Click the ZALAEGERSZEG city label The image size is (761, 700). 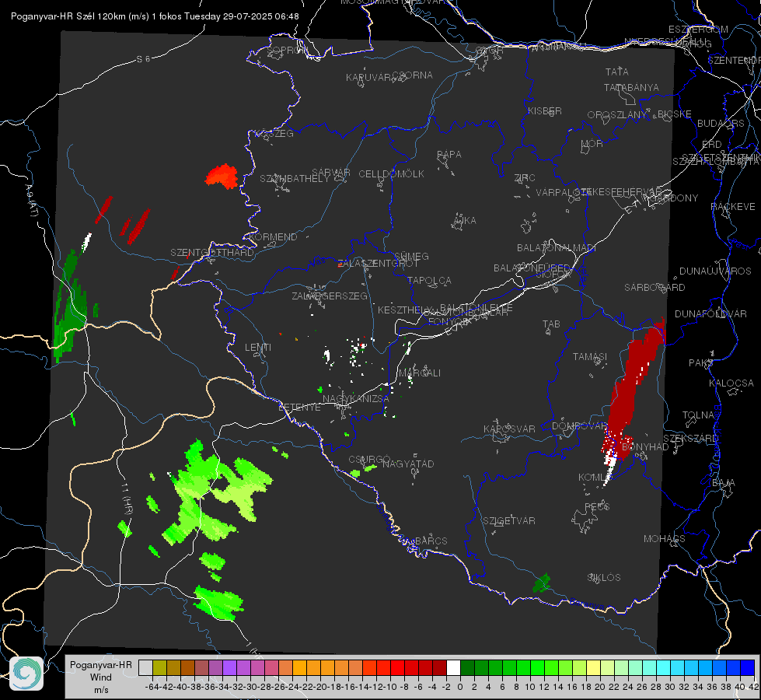330,296
